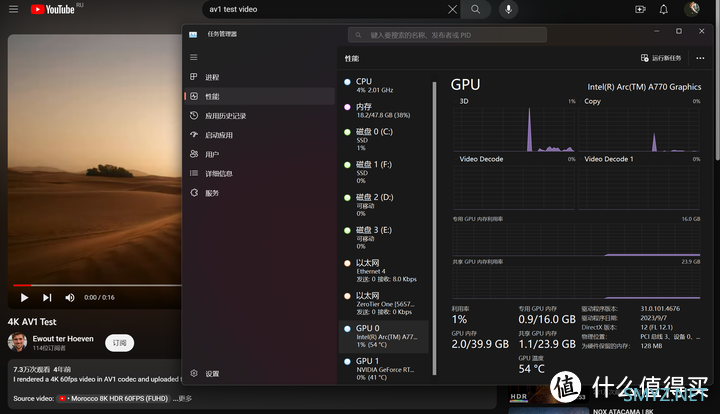
Task: Click the Task Manager app icon
Action: click(x=193, y=34)
